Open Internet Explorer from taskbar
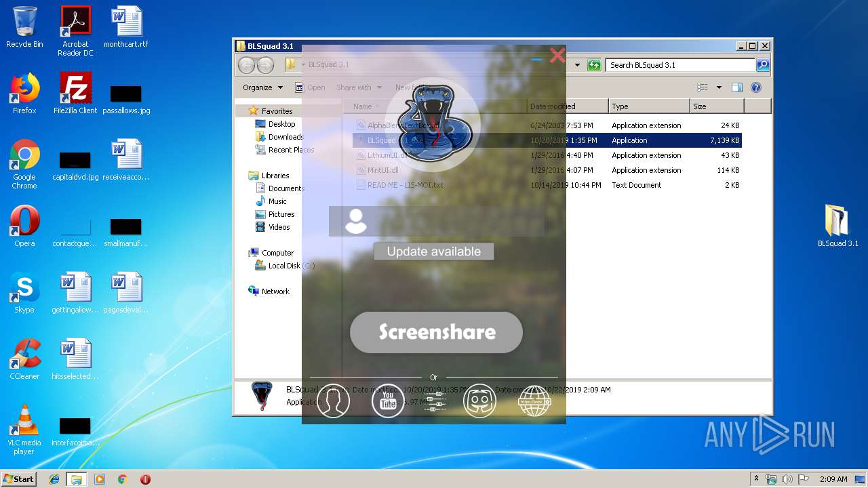868x488 pixels. [x=54, y=479]
